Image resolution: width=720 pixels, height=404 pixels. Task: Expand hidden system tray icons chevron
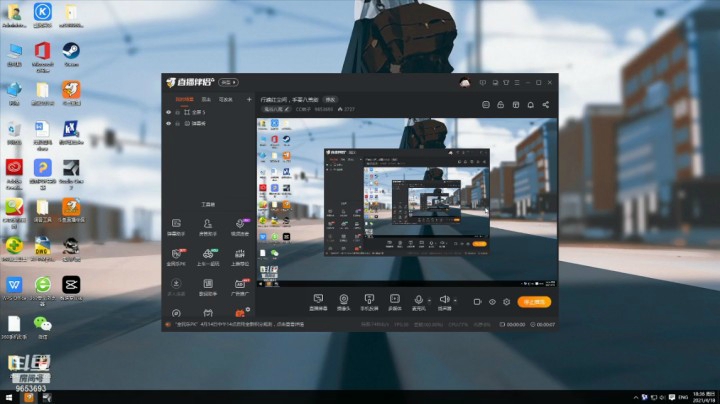[x=636, y=397]
